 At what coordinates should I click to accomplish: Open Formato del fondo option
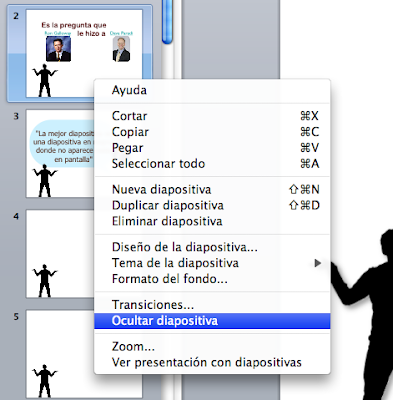pos(212,279)
